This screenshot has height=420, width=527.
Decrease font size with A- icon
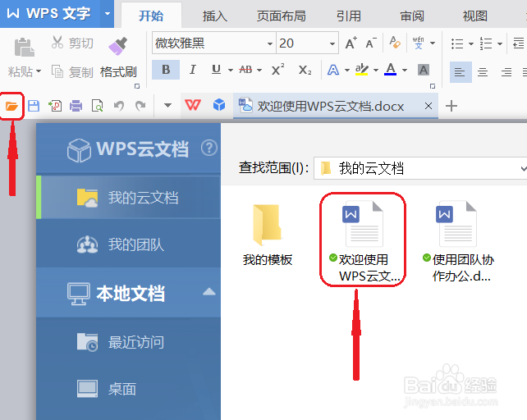tap(371, 43)
